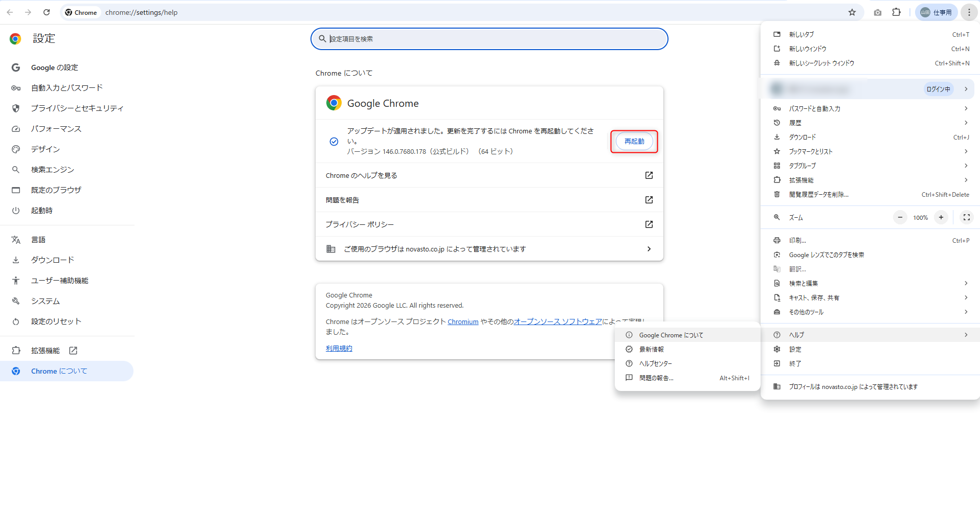Screen dimensions: 980x506
Task: Increase zoom with the plus button
Action: (x=941, y=217)
